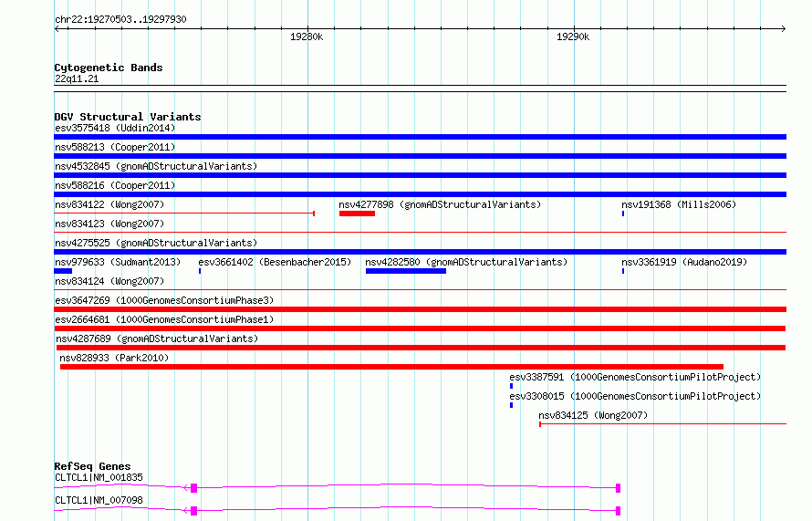Open the nsv588213 (Cooper2011) variant label
The width and height of the screenshot is (812, 521).
115,147
